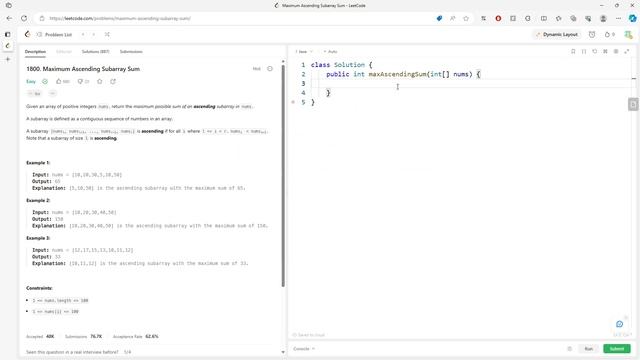Image resolution: width=640 pixels, height=360 pixels.
Task: Open the timer alarm clock icon
Action: [592, 35]
